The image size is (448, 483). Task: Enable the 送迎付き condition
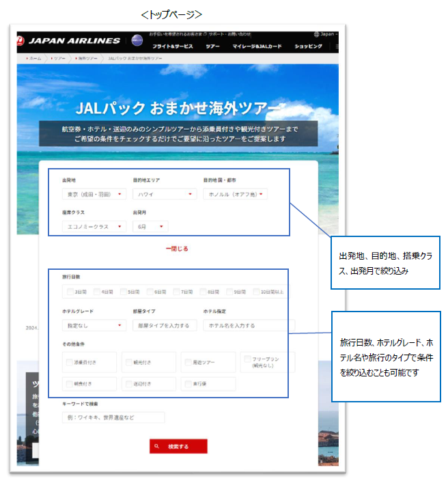(129, 384)
